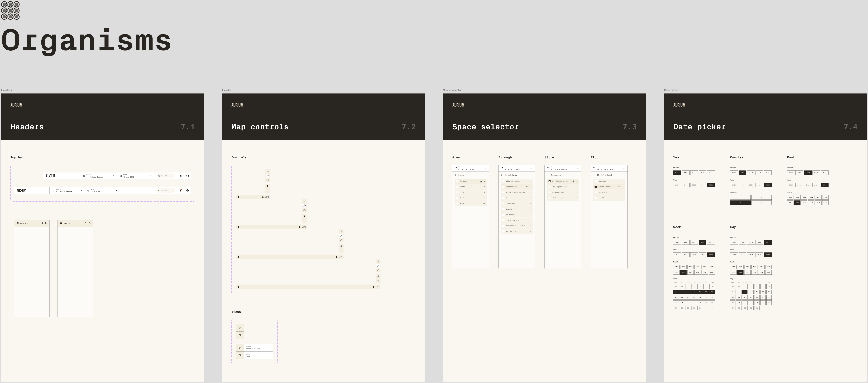
Task: Click the profile avatar in lower top bar
Action: tap(188, 191)
